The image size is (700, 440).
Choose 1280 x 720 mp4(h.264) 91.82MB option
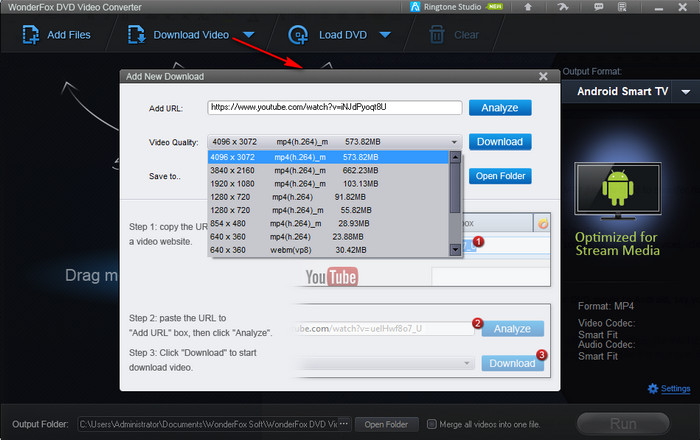tap(329, 197)
